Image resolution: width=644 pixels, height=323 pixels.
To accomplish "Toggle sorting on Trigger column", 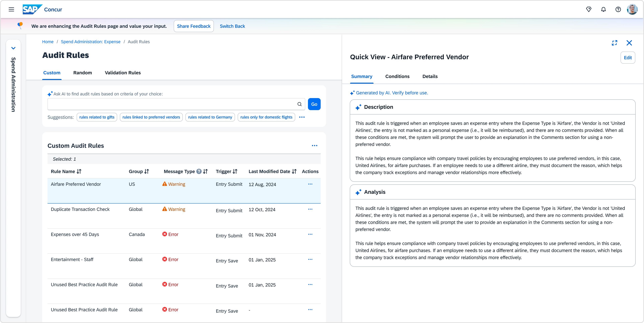I will (235, 172).
